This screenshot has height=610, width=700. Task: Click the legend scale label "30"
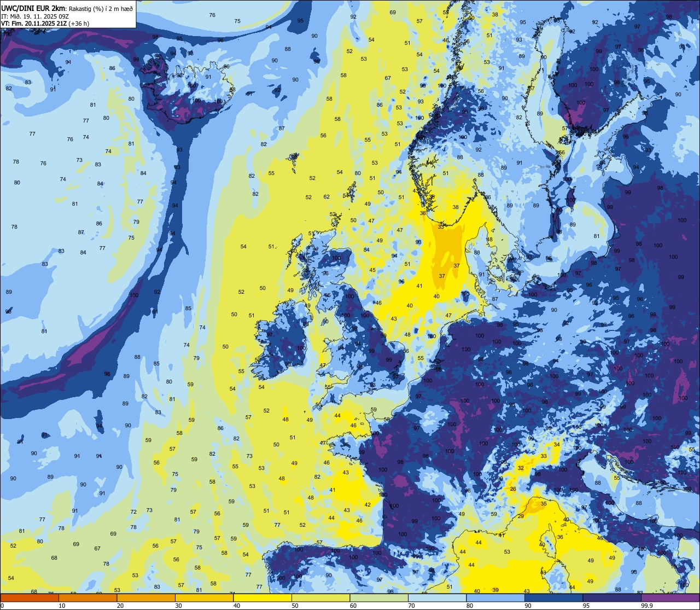[178, 606]
